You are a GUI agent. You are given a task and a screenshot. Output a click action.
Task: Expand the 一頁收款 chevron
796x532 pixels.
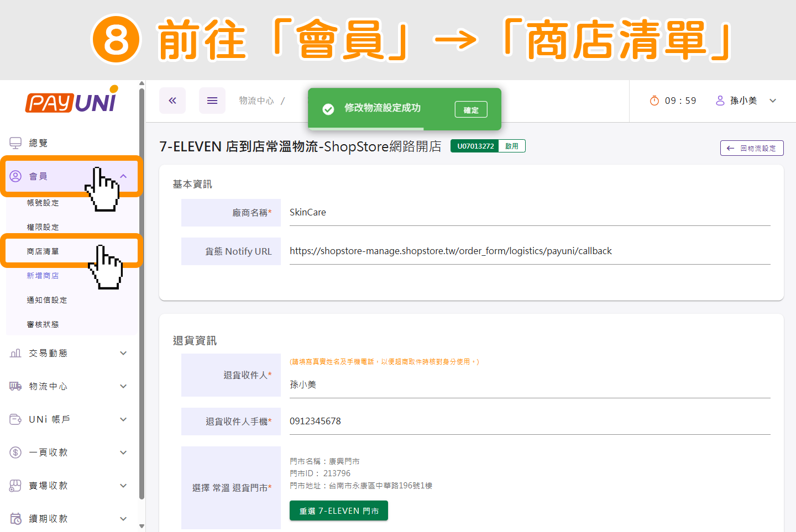click(123, 452)
